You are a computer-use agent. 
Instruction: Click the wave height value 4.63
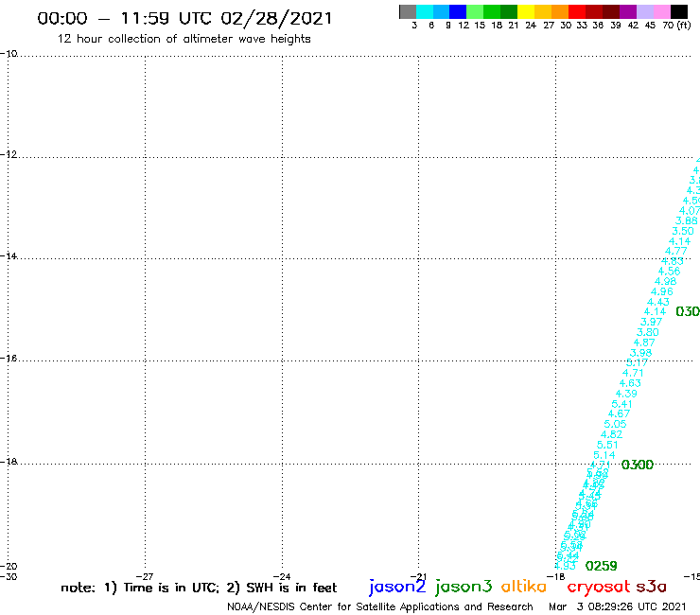click(x=630, y=383)
